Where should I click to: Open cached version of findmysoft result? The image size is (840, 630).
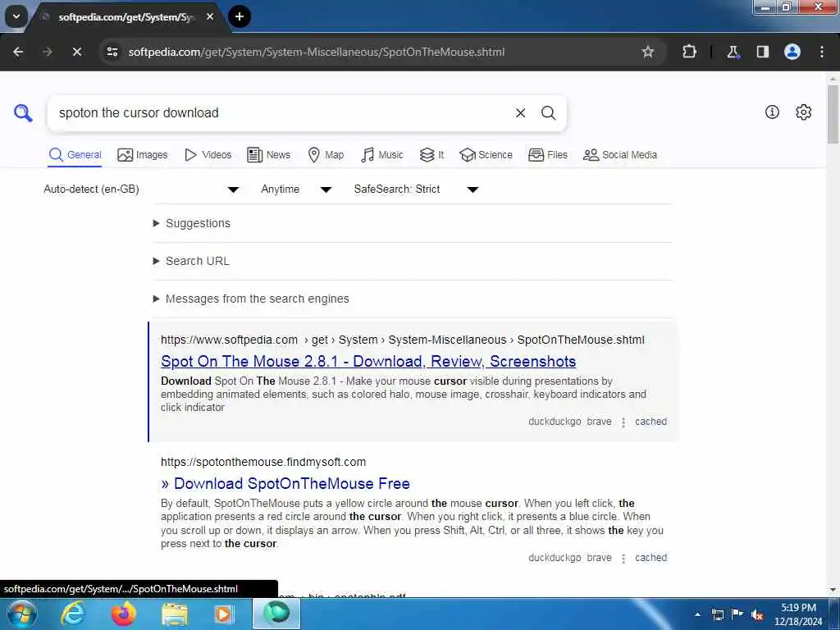point(651,558)
